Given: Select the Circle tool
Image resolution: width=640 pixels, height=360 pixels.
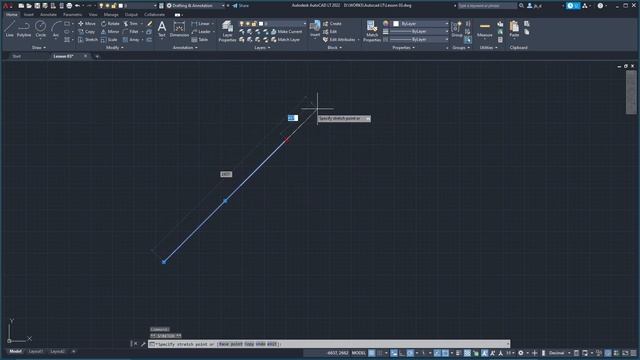Looking at the screenshot, I should 40,29.
